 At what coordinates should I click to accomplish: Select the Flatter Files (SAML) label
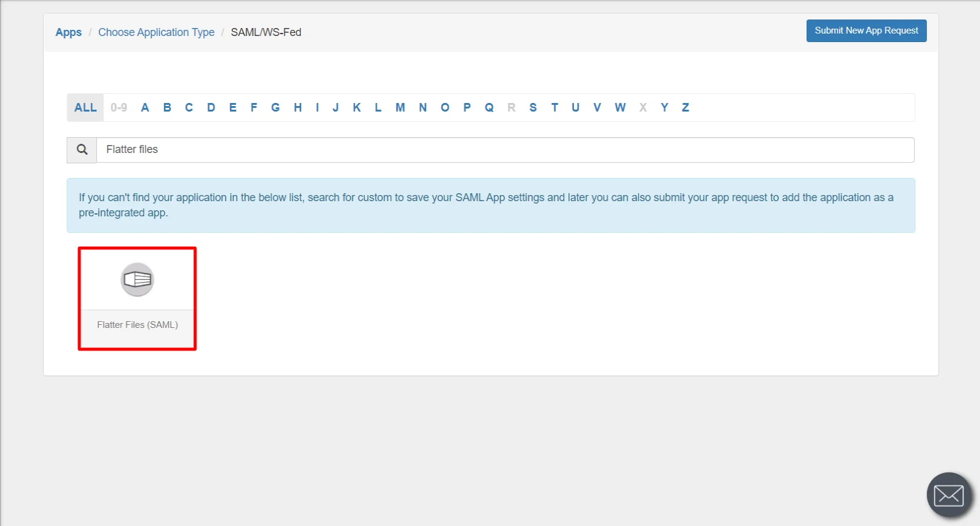[137, 325]
